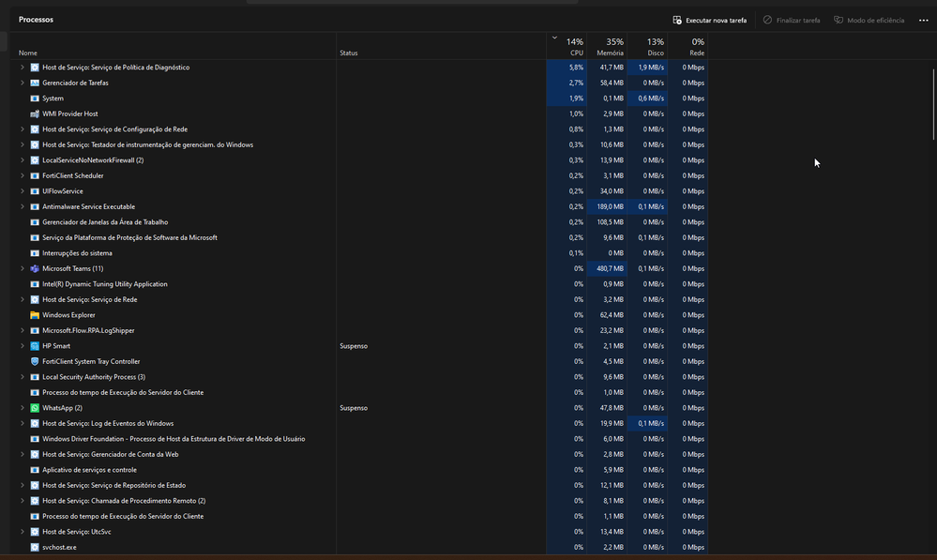Expand the Gerenciador de Tarefas row

click(23, 83)
